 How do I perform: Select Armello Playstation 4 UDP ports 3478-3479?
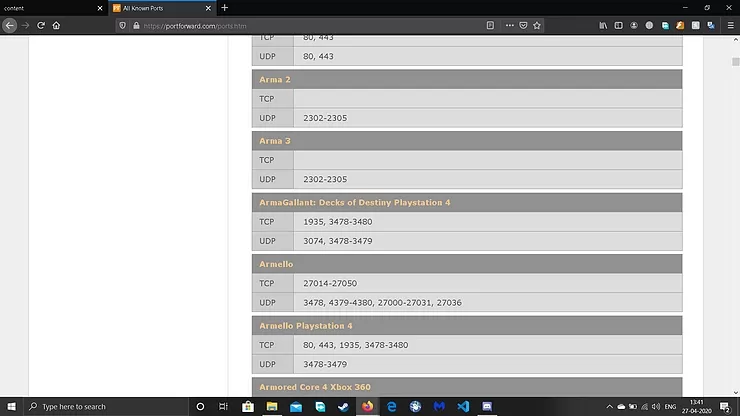(325, 364)
